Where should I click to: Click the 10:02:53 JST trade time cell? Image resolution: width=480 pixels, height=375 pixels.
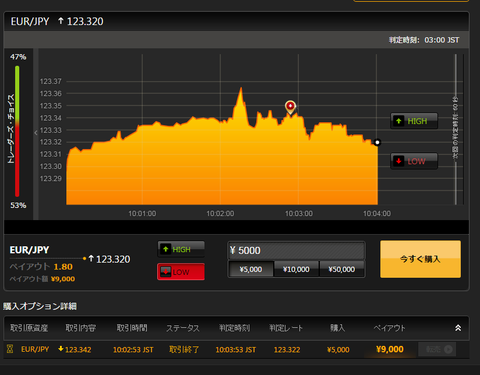click(133, 349)
